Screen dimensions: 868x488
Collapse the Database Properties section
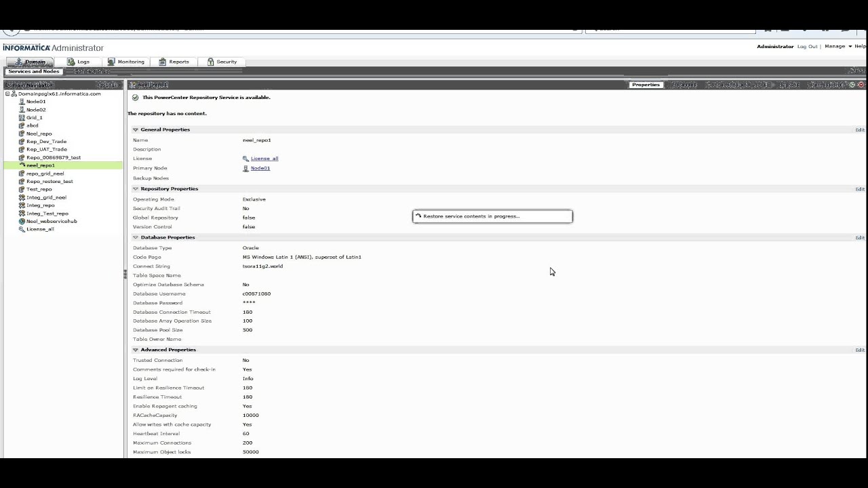tap(136, 237)
